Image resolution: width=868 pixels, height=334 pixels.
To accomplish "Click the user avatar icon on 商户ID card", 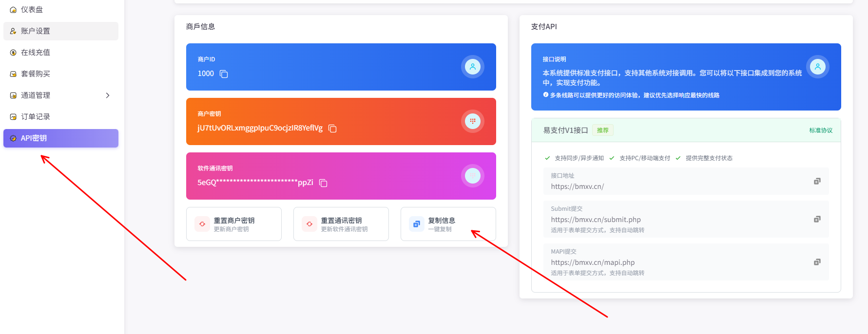I will [x=473, y=67].
